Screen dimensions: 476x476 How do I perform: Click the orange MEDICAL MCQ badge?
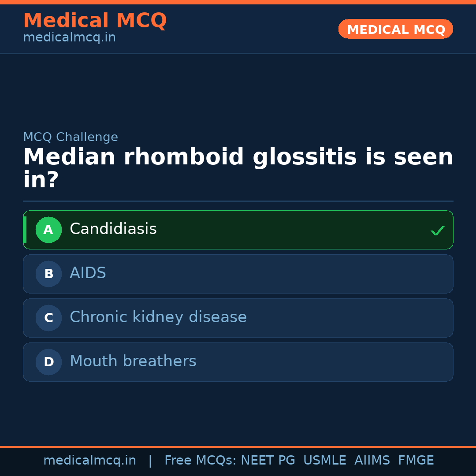(x=396, y=29)
